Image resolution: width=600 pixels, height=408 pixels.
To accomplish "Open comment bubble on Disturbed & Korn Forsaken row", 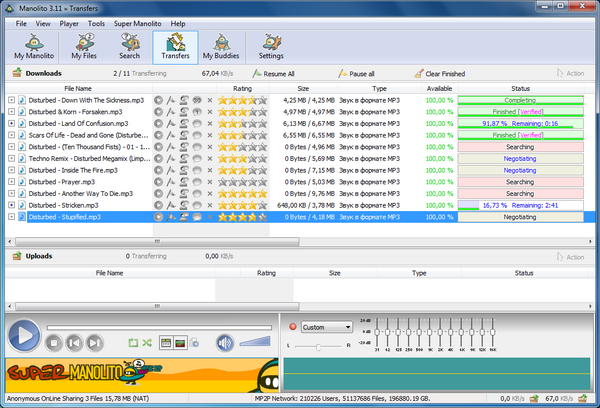I will (197, 112).
